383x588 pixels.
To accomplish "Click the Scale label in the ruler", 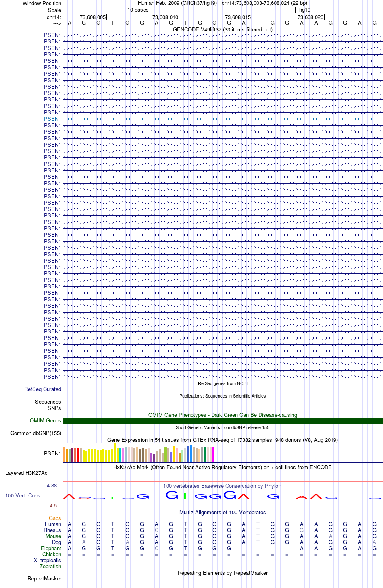I will coord(55,10).
